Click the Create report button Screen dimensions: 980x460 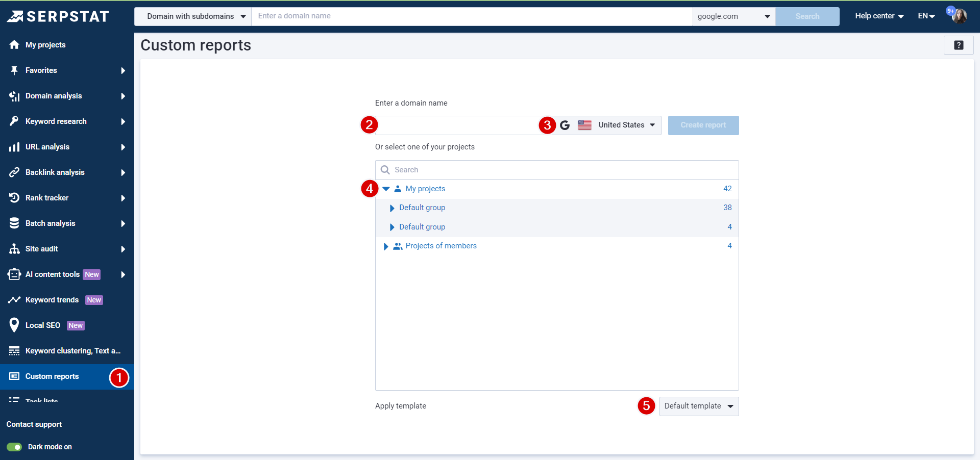coord(703,125)
